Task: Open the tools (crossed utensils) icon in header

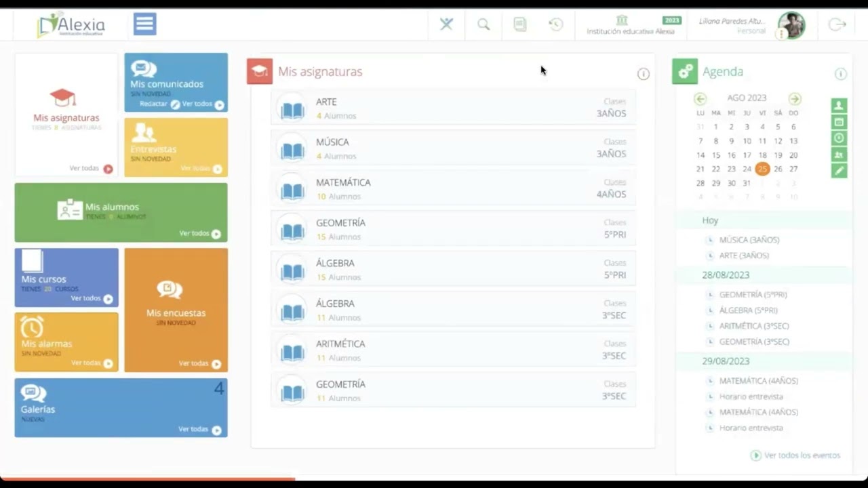Action: pyautogui.click(x=446, y=24)
